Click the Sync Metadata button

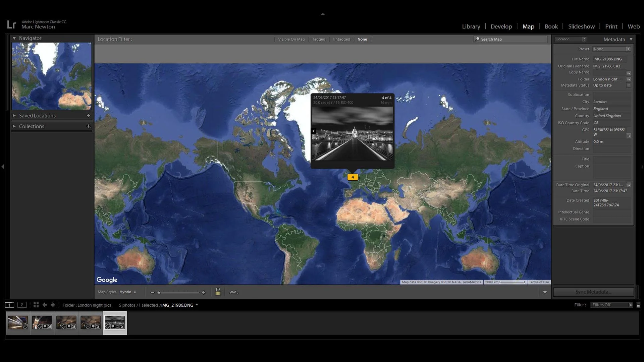pyautogui.click(x=593, y=292)
